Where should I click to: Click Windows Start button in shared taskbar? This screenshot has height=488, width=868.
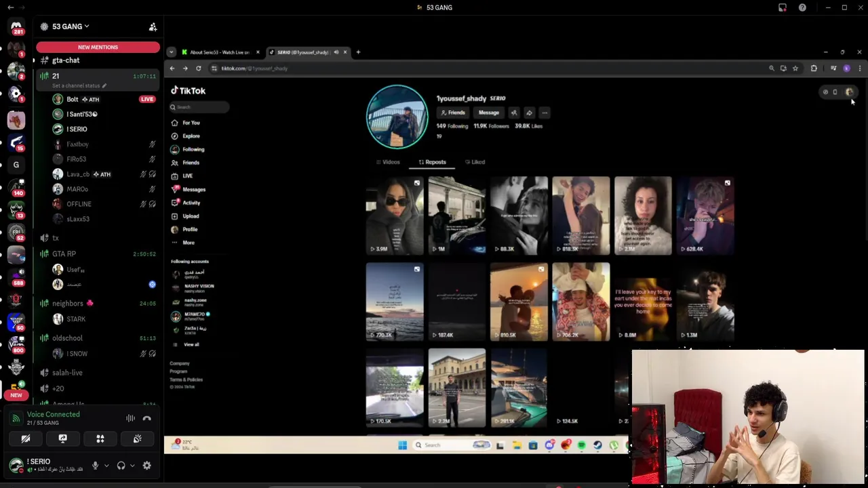pyautogui.click(x=402, y=445)
